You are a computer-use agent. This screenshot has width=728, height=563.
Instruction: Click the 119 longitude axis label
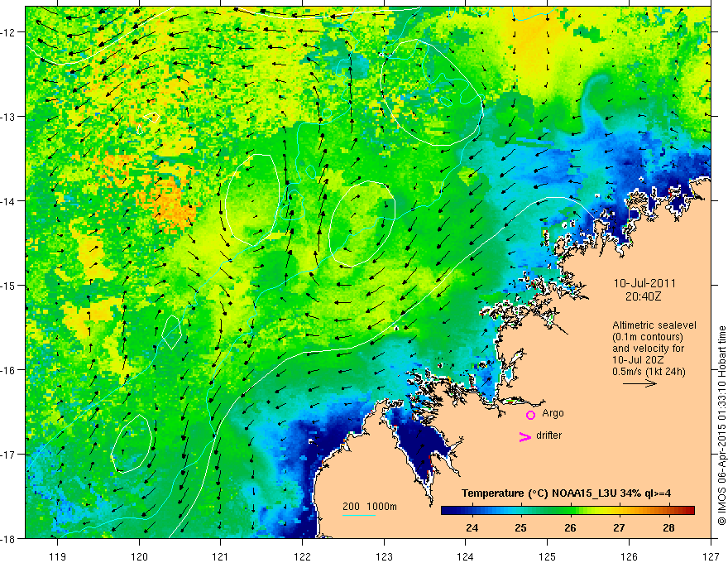click(58, 556)
